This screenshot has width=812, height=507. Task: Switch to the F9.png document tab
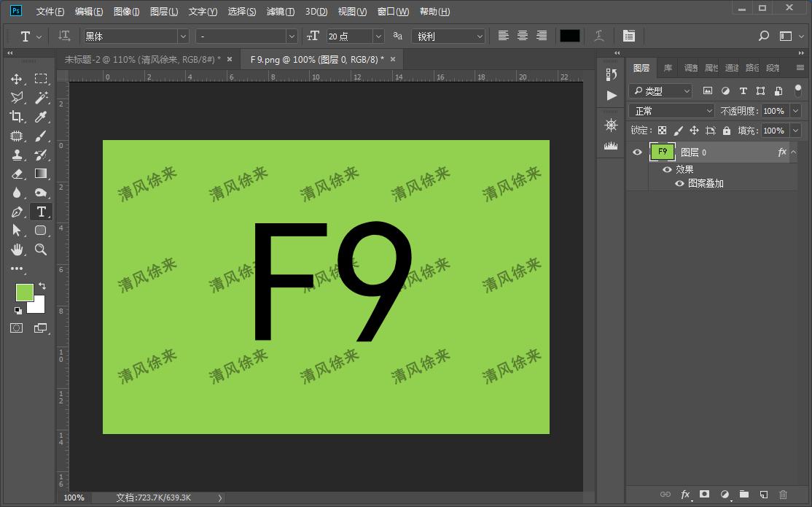tap(319, 58)
